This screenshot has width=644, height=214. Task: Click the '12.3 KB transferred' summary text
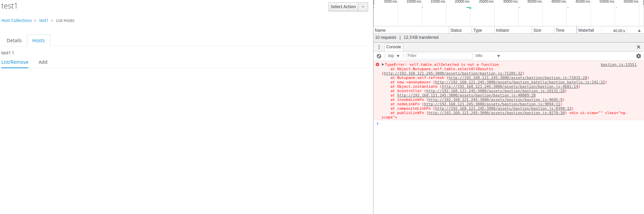(x=421, y=38)
